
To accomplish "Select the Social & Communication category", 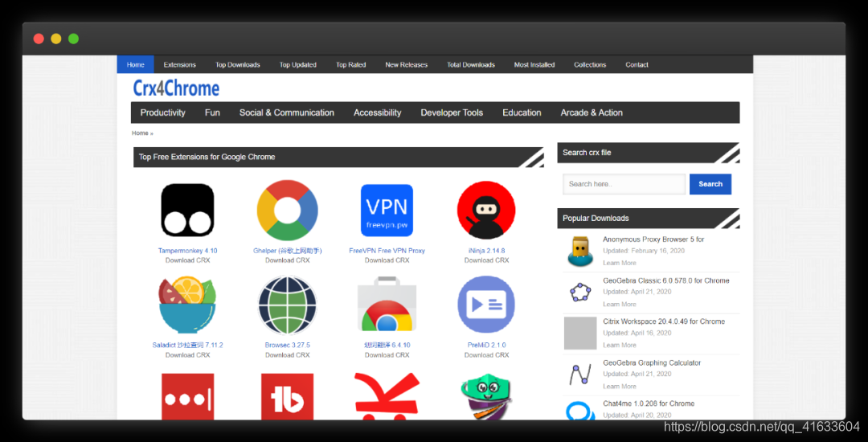I will [287, 113].
